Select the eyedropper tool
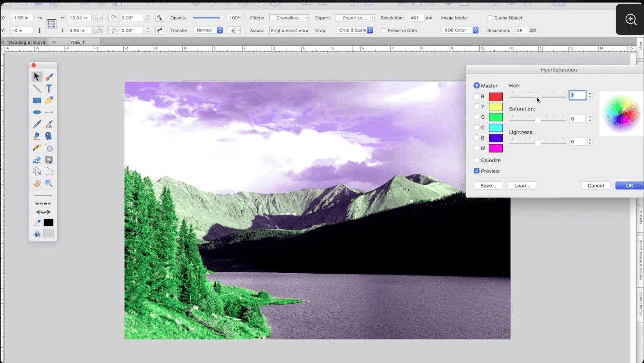This screenshot has width=644, height=363. 37,124
